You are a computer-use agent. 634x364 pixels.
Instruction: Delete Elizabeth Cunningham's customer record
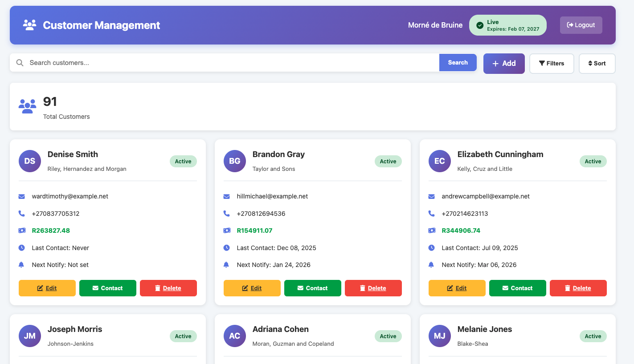578,288
